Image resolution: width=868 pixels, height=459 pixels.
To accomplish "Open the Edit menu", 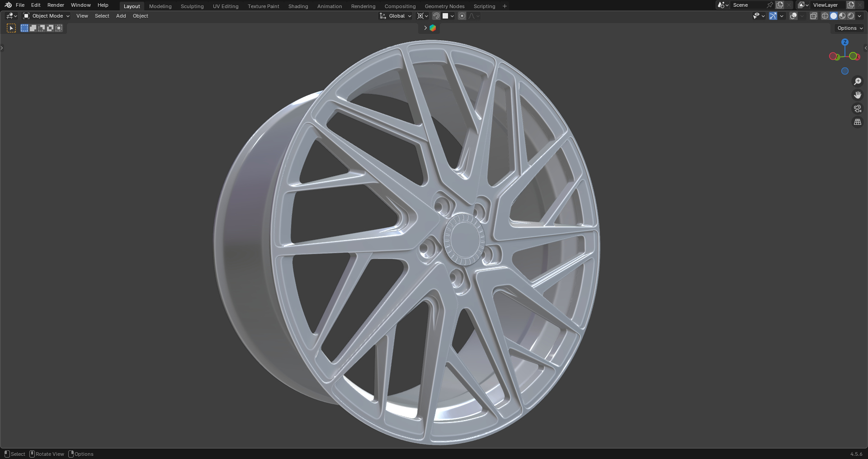I will pyautogui.click(x=36, y=5).
